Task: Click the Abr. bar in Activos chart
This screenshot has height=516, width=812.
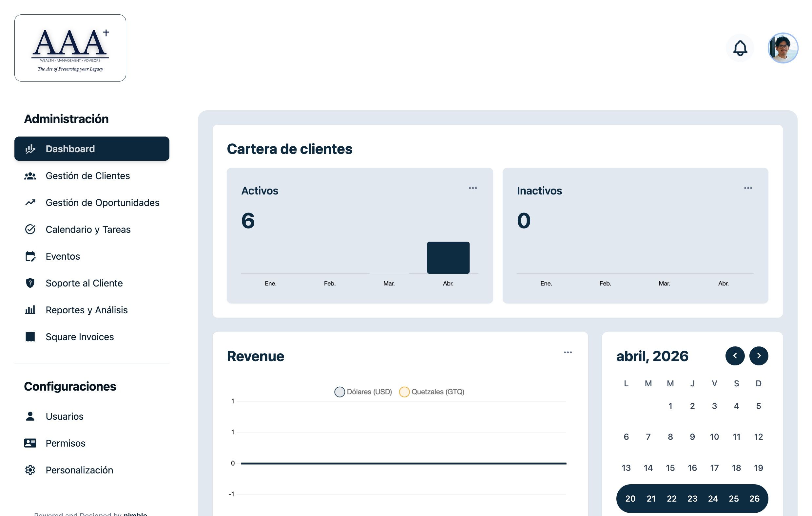Action: [448, 257]
